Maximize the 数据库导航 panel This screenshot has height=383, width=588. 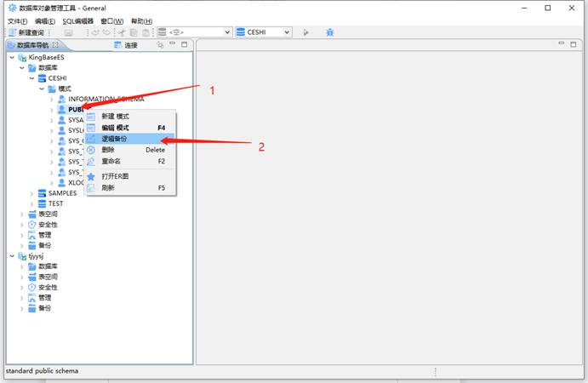coord(184,44)
